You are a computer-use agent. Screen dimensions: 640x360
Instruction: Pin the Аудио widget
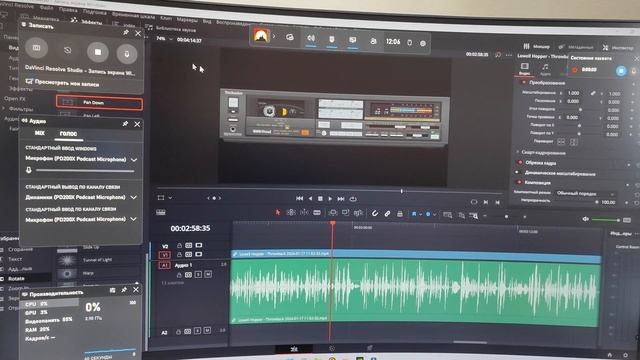pyautogui.click(x=125, y=124)
